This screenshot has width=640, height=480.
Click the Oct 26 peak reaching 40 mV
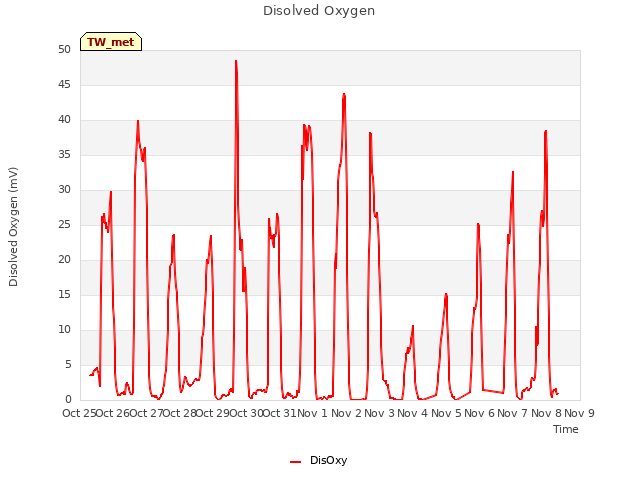click(138, 121)
